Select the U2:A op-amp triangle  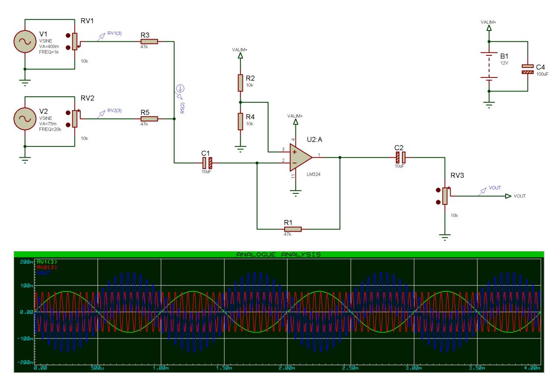point(301,157)
